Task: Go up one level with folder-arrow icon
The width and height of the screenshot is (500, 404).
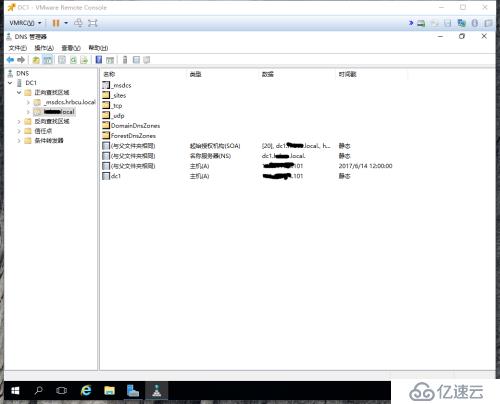Action: [36, 60]
